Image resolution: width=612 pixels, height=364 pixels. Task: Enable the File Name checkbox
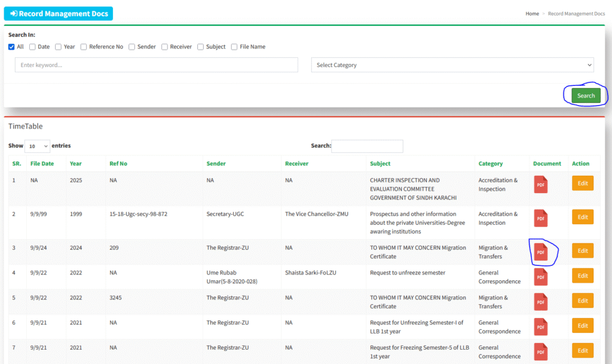[234, 47]
